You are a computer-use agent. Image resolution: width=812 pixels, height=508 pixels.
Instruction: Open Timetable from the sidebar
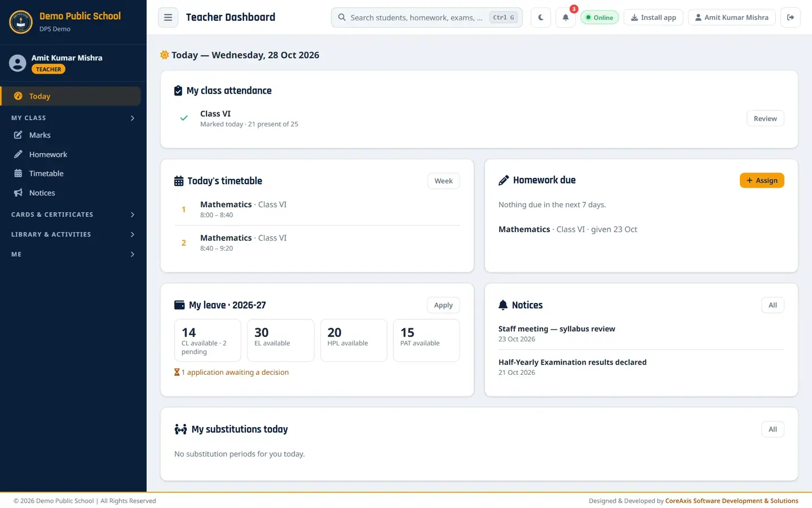click(x=71, y=173)
